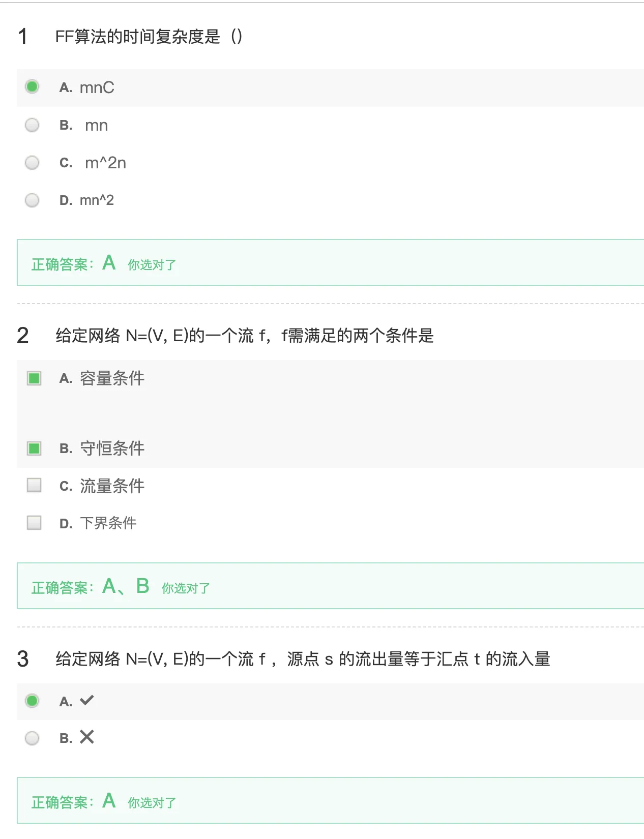Select radio option D. mn^2
The height and width of the screenshot is (839, 644).
pos(32,200)
